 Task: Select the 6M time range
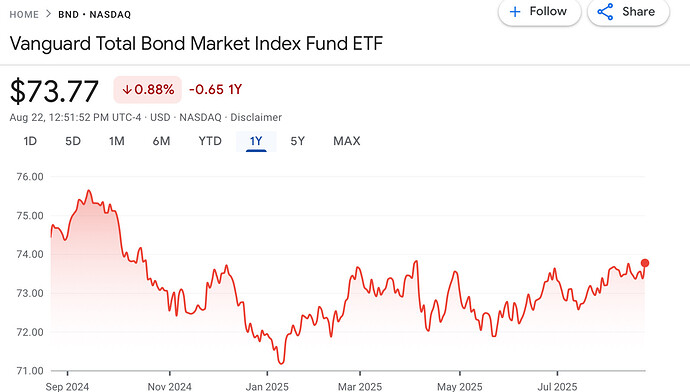(x=161, y=141)
